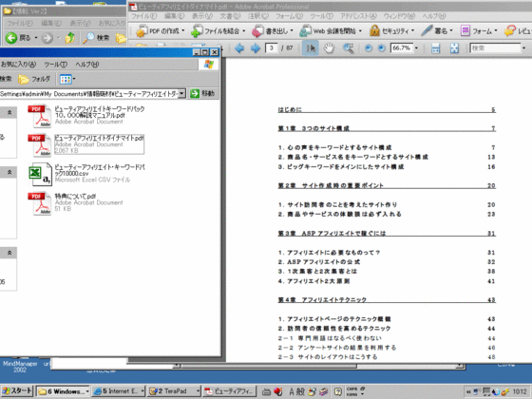The height and width of the screenshot is (399, 532).
Task: Activate the marquee zoom tool
Action: point(349,48)
